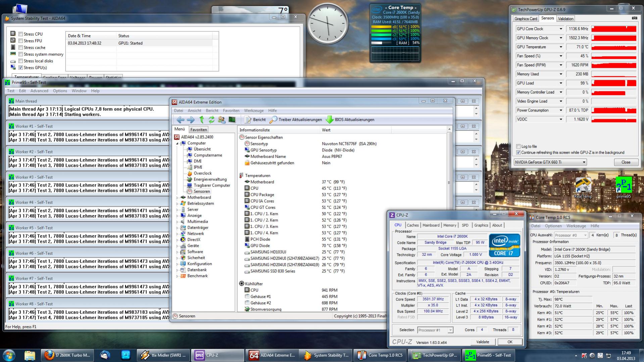The height and width of the screenshot is (362, 644).
Task: Open the GPU Core Clock sensor dropdown
Action: pyautogui.click(x=560, y=29)
